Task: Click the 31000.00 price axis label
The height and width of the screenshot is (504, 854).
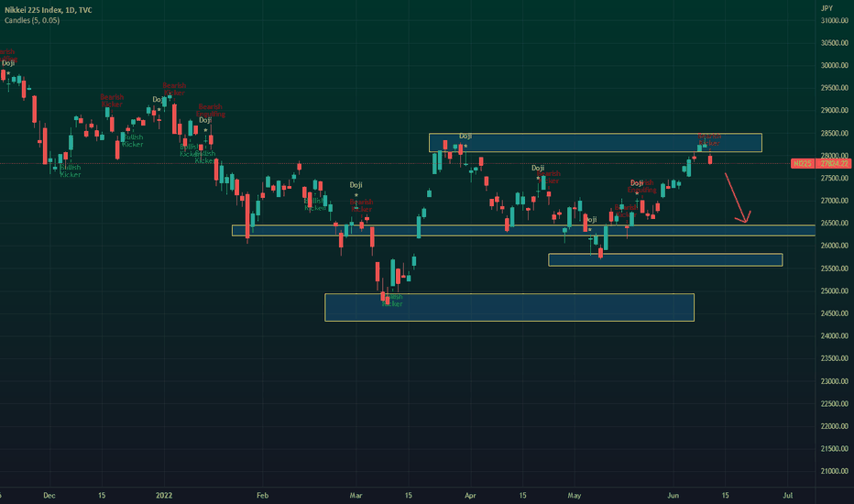Action: click(835, 21)
